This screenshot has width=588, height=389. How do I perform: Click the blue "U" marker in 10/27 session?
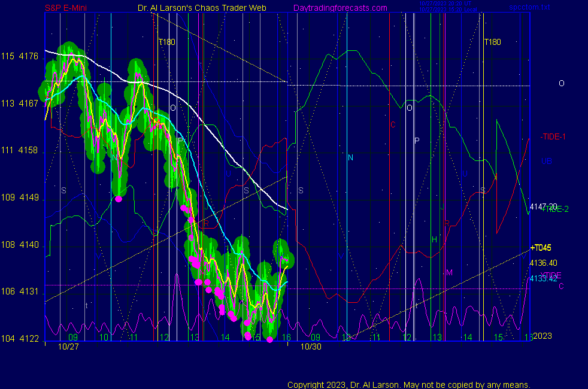(x=228, y=174)
